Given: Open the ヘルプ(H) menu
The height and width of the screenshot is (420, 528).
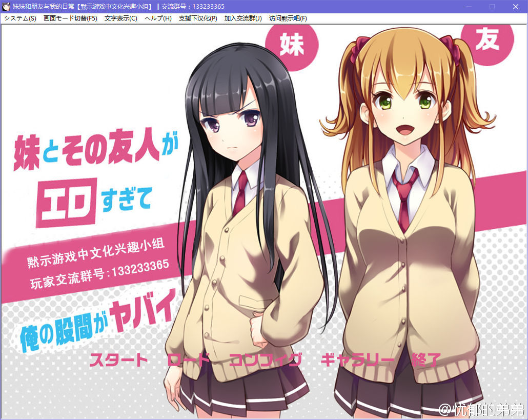Looking at the screenshot, I should click(x=158, y=18).
